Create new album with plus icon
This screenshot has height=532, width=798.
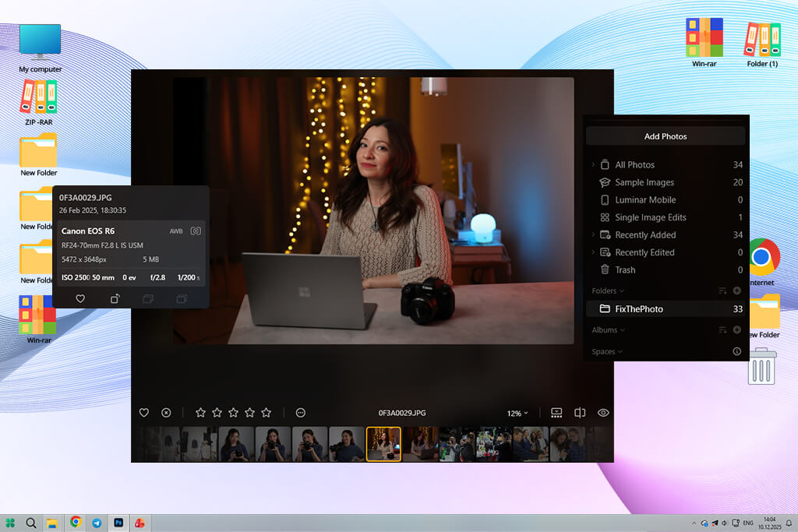tap(737, 330)
